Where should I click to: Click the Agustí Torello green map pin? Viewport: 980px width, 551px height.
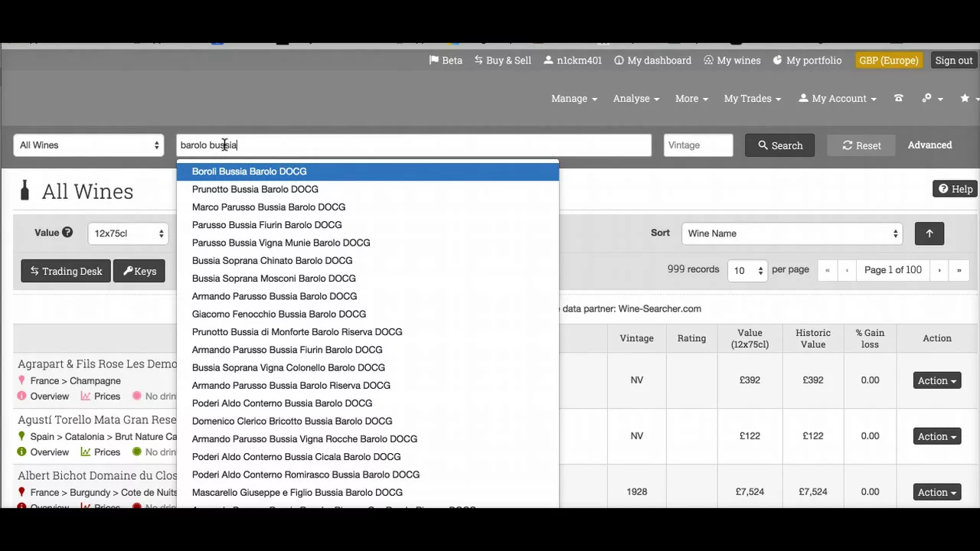pos(22,437)
